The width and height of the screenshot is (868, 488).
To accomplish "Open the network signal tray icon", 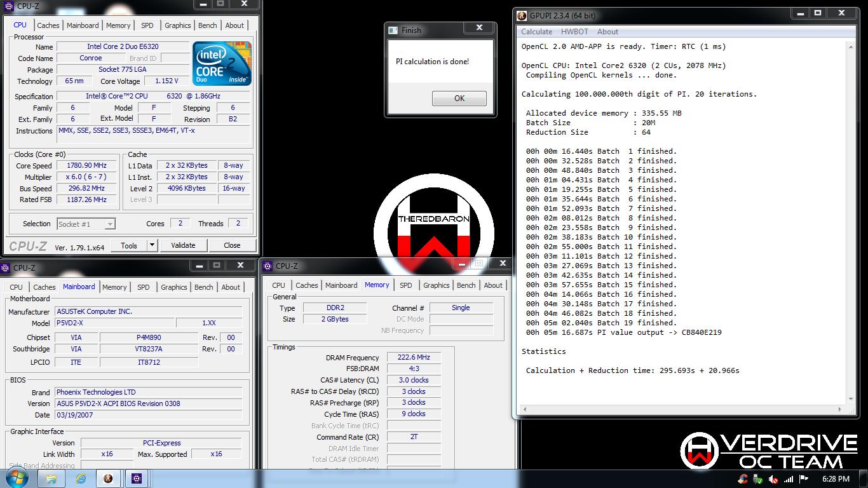I will pos(788,479).
